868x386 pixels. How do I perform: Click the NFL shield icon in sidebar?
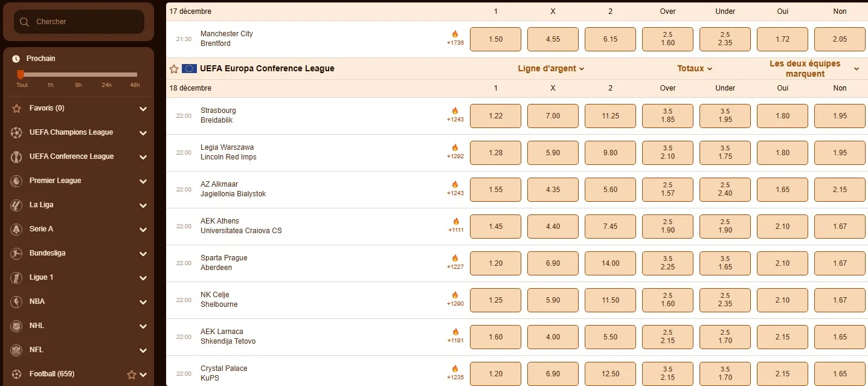pos(17,350)
